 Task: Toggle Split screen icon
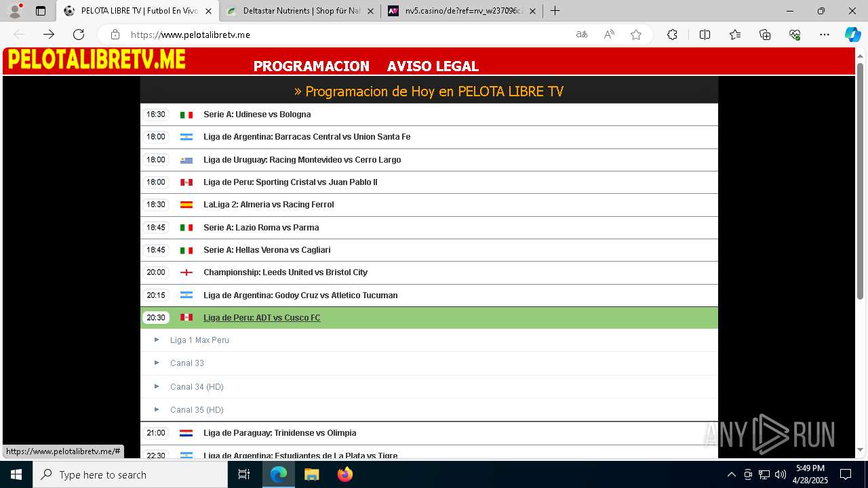coord(705,35)
